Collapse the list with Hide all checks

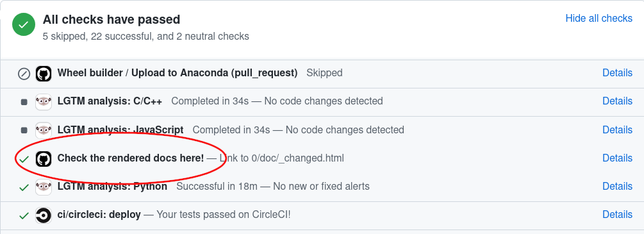click(x=599, y=18)
